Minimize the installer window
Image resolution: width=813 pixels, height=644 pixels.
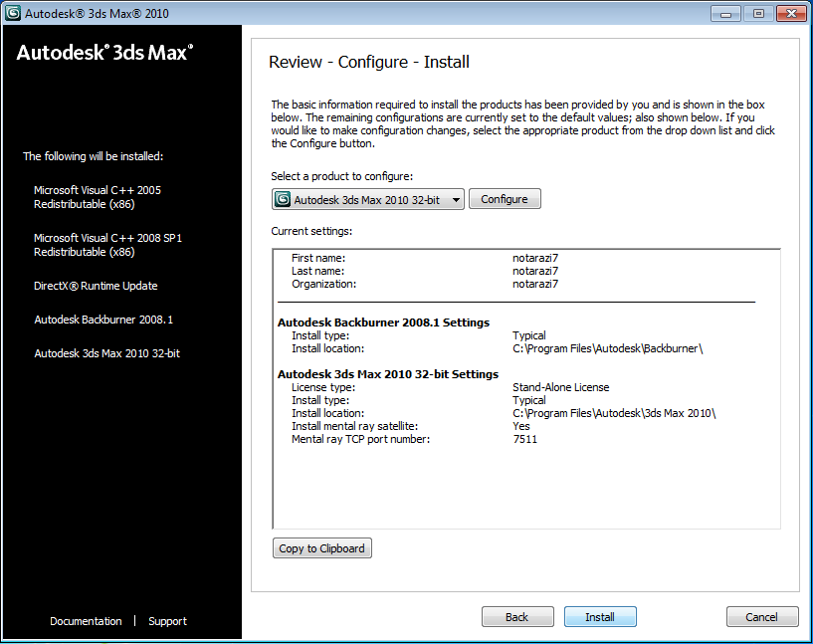(725, 14)
